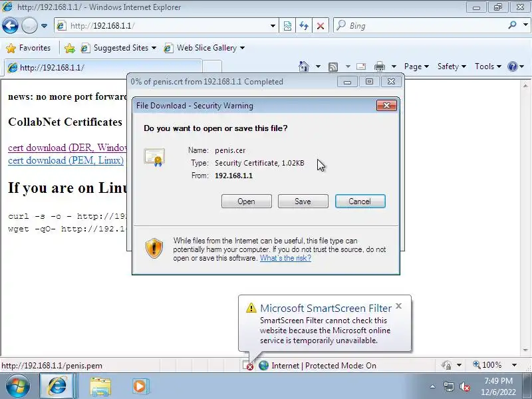
Task: Open the Page menu
Action: pyautogui.click(x=416, y=66)
